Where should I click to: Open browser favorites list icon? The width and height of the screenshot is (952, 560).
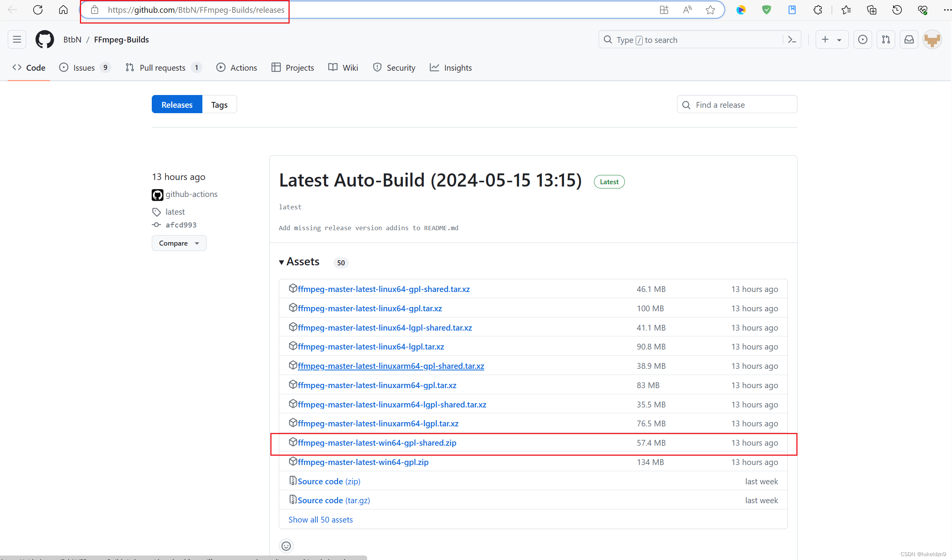point(846,10)
